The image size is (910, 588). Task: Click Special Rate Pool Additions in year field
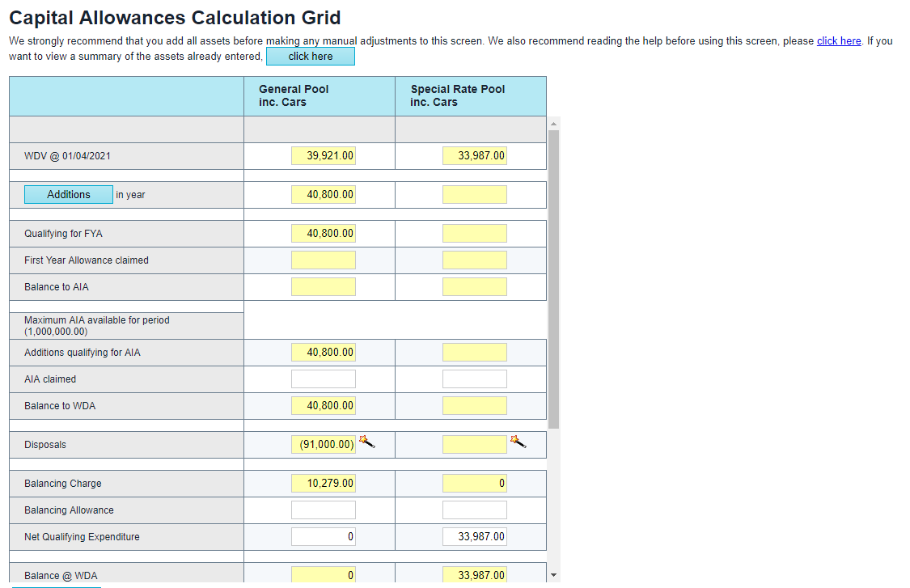[x=475, y=195]
